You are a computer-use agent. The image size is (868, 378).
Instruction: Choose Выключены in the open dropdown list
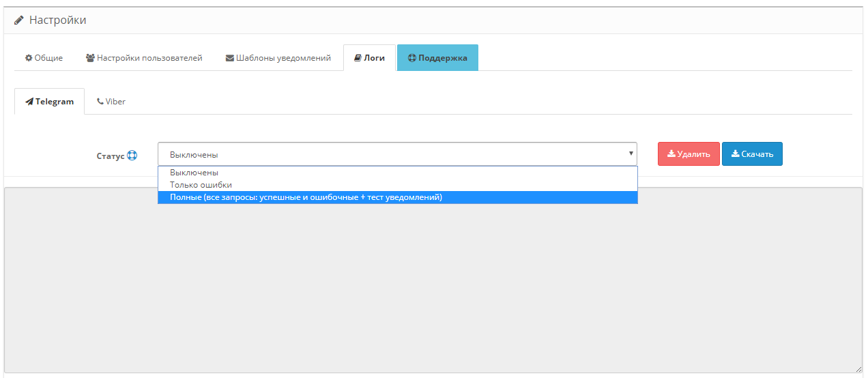pyautogui.click(x=194, y=173)
